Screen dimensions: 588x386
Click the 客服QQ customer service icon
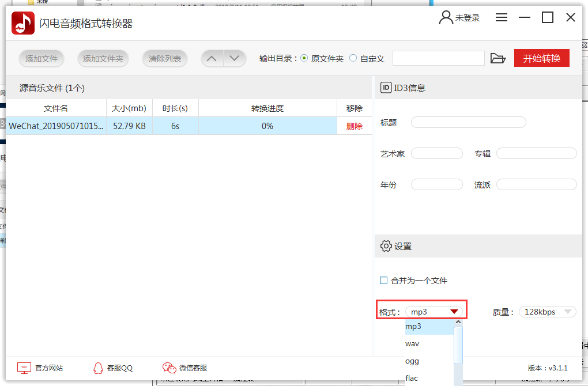pos(97,368)
